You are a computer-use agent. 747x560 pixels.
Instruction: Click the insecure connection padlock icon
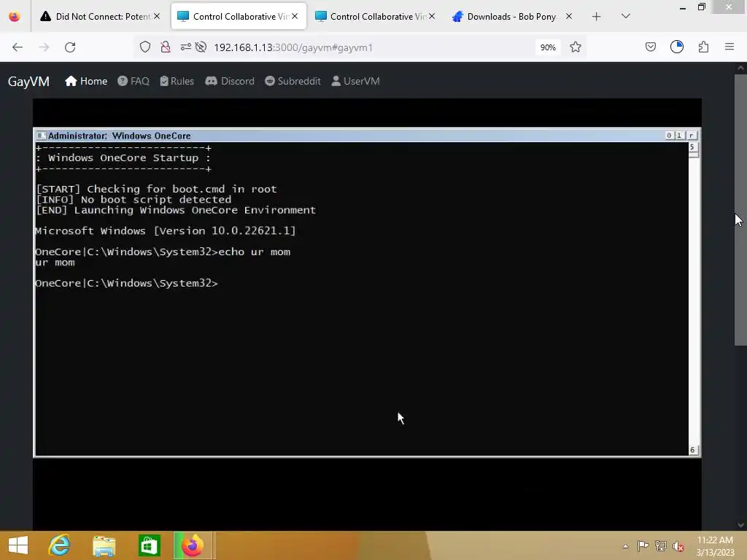[x=166, y=47]
